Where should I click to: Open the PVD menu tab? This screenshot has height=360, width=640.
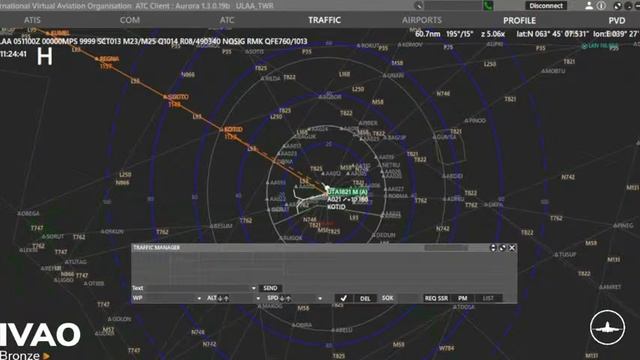tap(617, 20)
